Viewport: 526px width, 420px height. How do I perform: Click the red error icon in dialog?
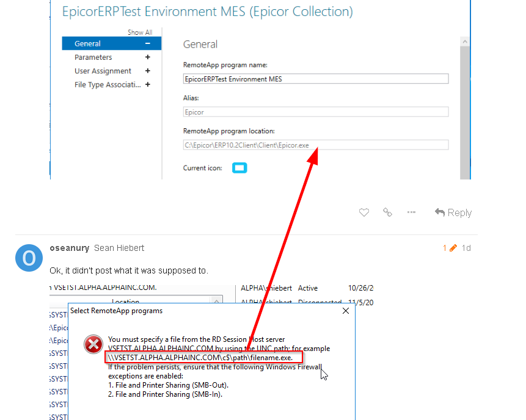93,344
